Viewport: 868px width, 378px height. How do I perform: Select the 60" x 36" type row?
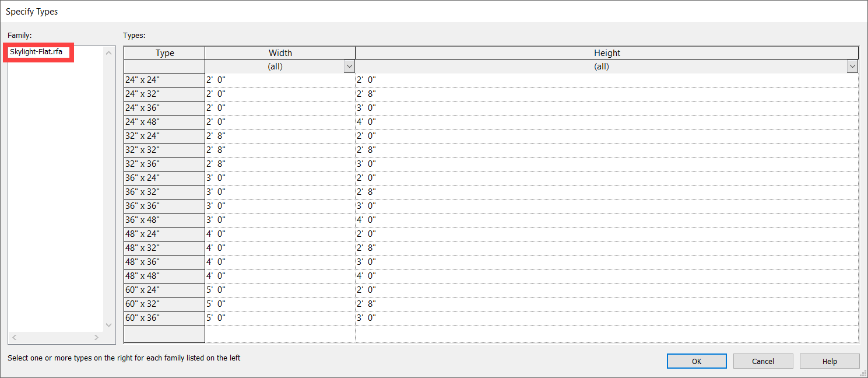click(163, 317)
